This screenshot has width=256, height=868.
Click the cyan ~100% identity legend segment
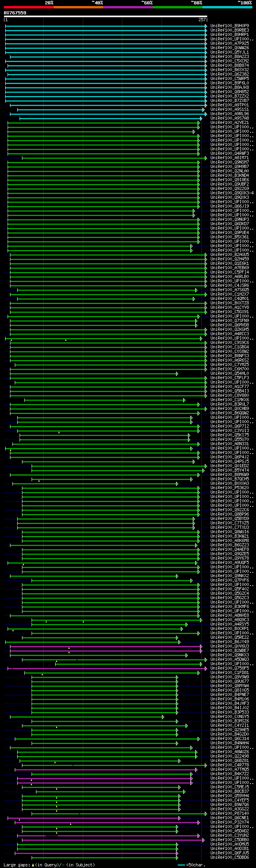227,7
